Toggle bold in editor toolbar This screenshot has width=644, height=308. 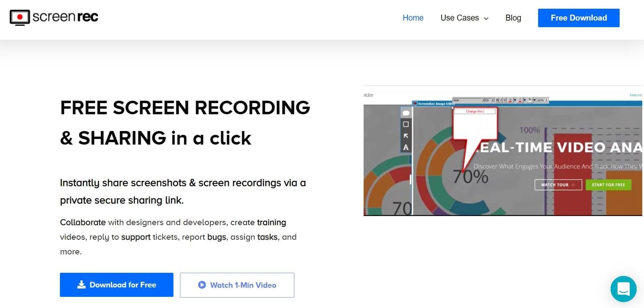click(x=498, y=100)
